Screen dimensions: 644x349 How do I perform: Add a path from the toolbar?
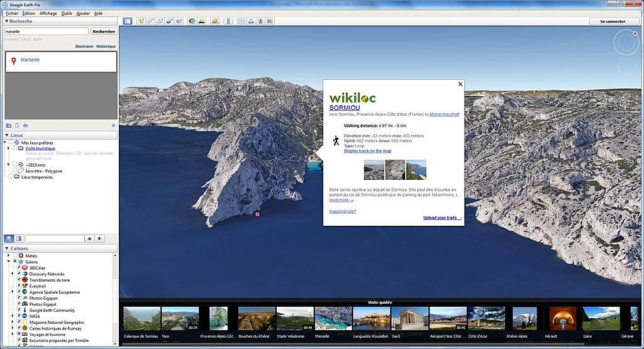(x=160, y=21)
